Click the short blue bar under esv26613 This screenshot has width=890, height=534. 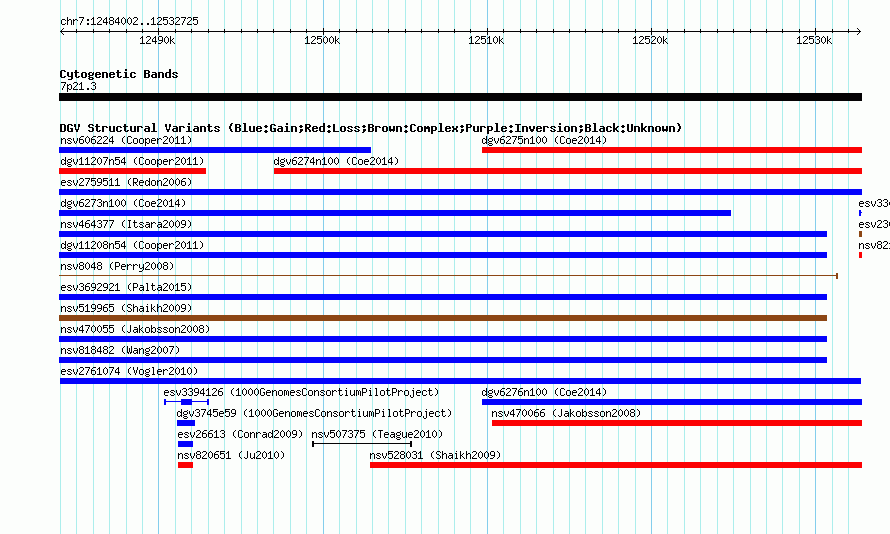(x=185, y=444)
